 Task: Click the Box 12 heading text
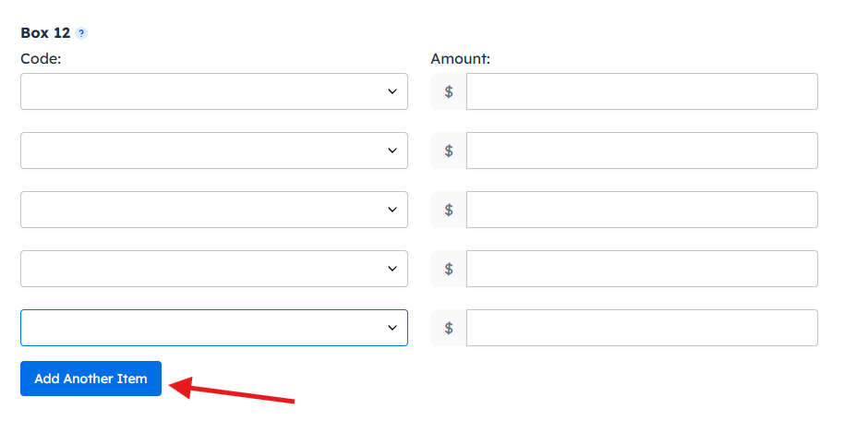[x=45, y=32]
